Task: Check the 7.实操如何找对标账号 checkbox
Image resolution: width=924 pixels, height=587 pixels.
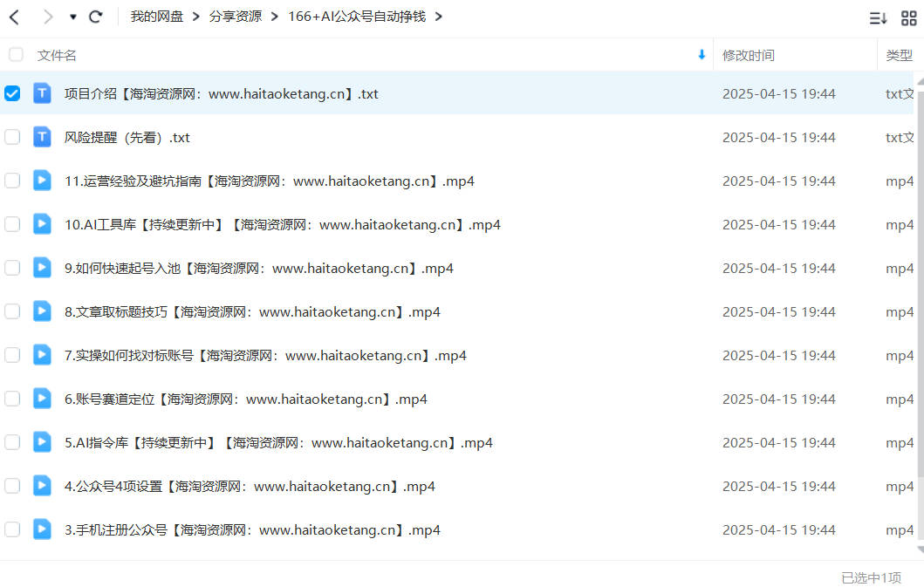Action: 12,355
